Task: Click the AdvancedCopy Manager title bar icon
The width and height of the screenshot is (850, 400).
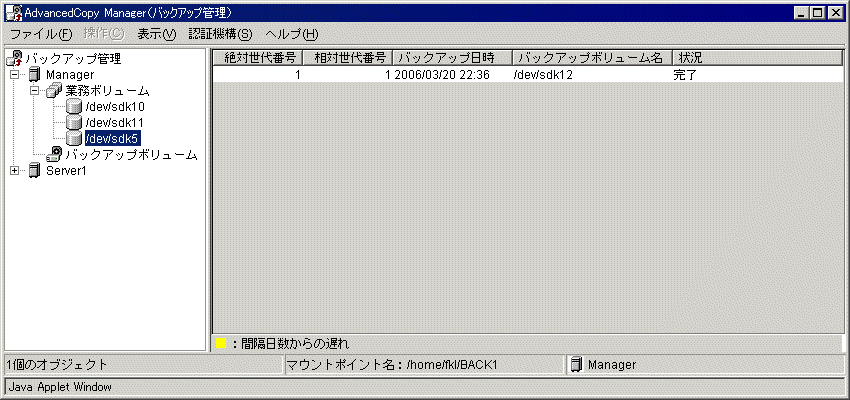Action: pyautogui.click(x=13, y=12)
